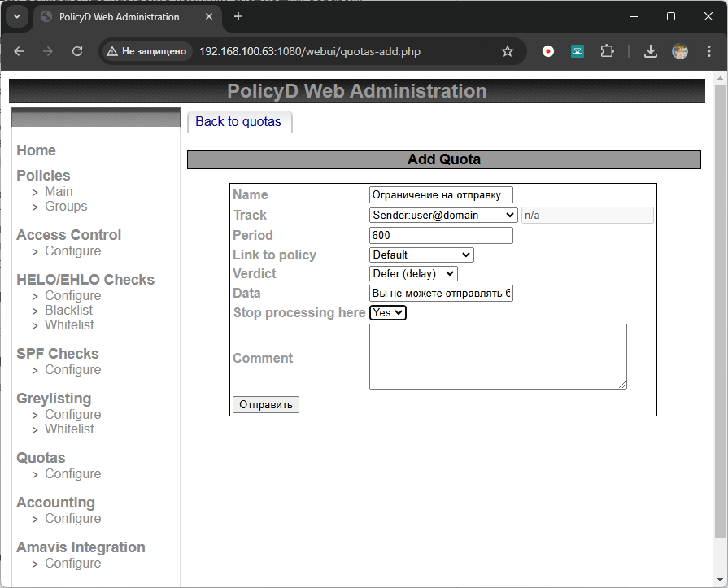Go back using browser back arrow
Image resolution: width=728 pixels, height=588 pixels.
pos(19,51)
